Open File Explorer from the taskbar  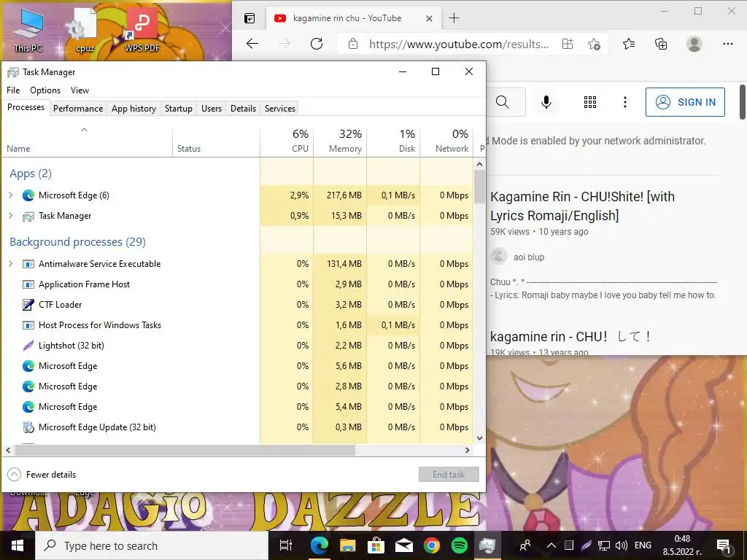[x=347, y=545]
